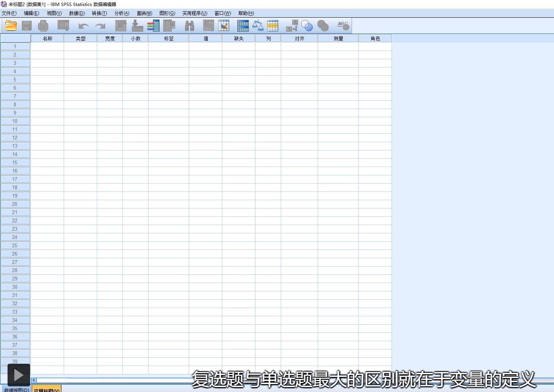554x392 pixels.
Task: Click the 测量 cell in row 1
Action: tap(338, 46)
